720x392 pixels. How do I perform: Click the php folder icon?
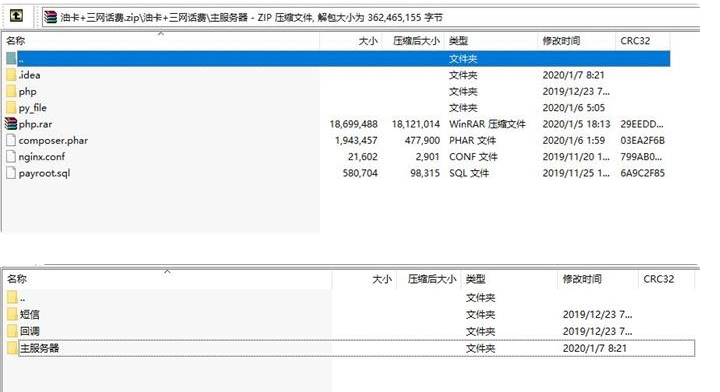[x=11, y=91]
